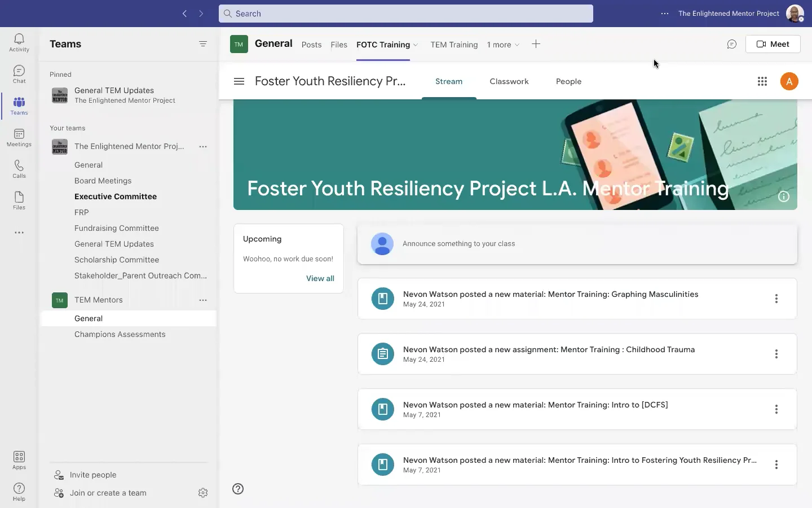Open the Executive Committee channel
Viewport: 812px width, 508px height.
click(x=116, y=196)
